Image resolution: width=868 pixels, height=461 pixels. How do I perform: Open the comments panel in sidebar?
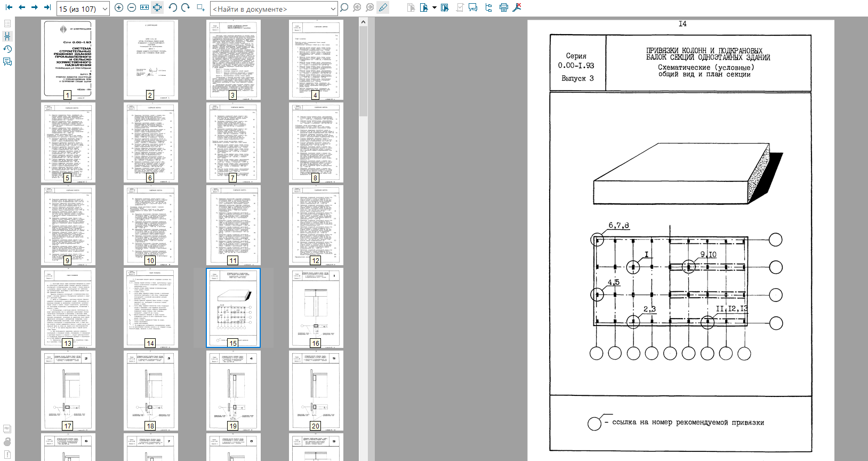(7, 62)
